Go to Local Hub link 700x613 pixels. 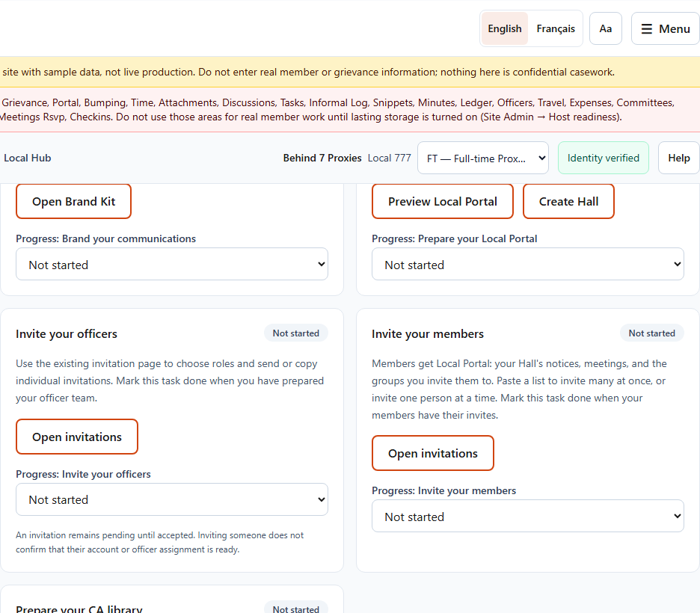pos(27,158)
